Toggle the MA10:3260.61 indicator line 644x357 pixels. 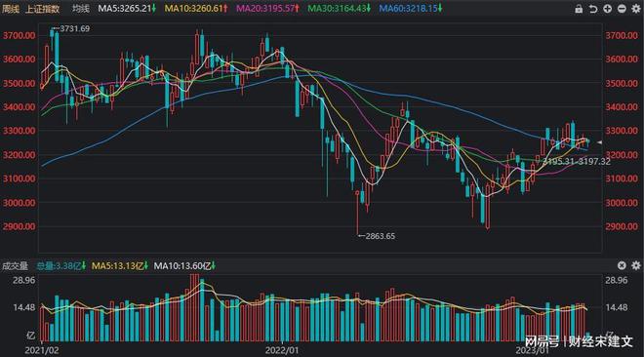click(196, 8)
